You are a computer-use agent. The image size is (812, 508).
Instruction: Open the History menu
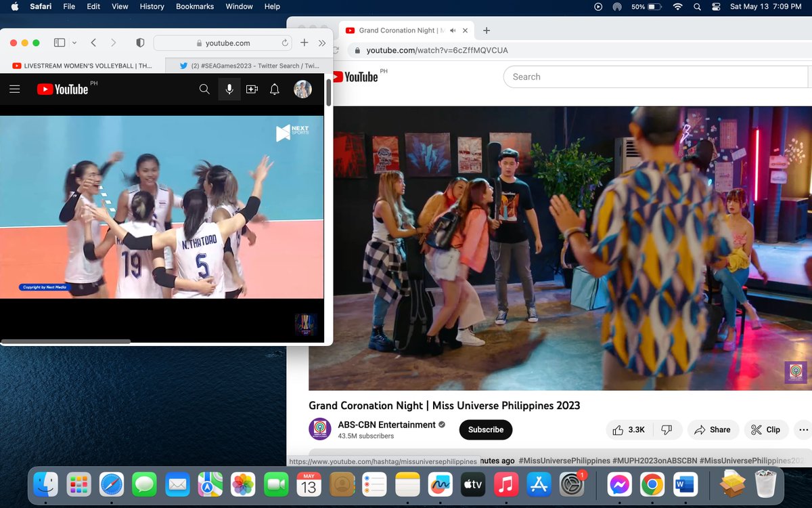pyautogui.click(x=152, y=6)
